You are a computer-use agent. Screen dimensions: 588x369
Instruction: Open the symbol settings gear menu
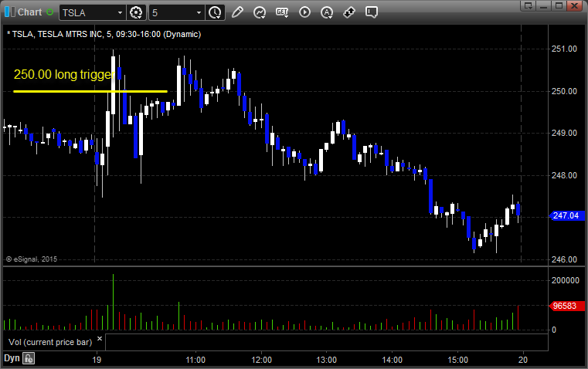click(136, 12)
